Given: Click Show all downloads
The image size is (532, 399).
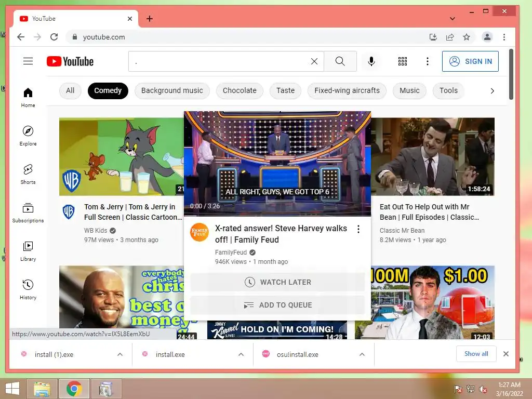Looking at the screenshot, I should point(476,354).
